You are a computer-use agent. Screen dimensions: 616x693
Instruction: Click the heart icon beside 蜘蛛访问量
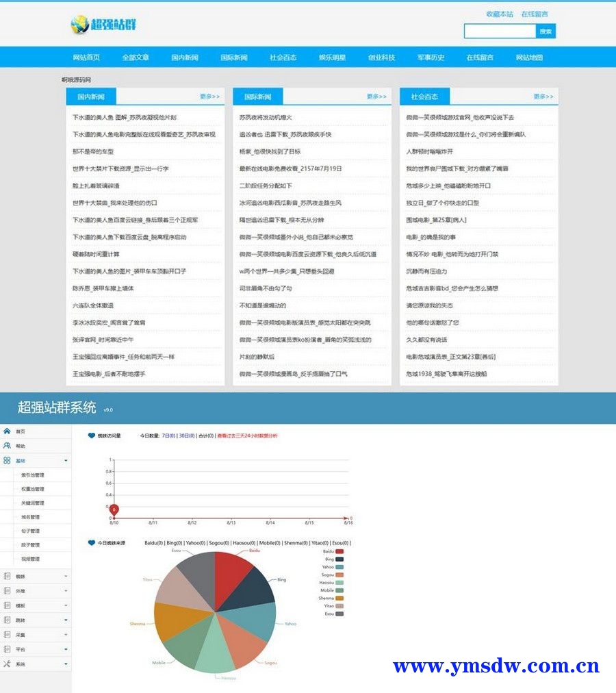click(x=92, y=436)
